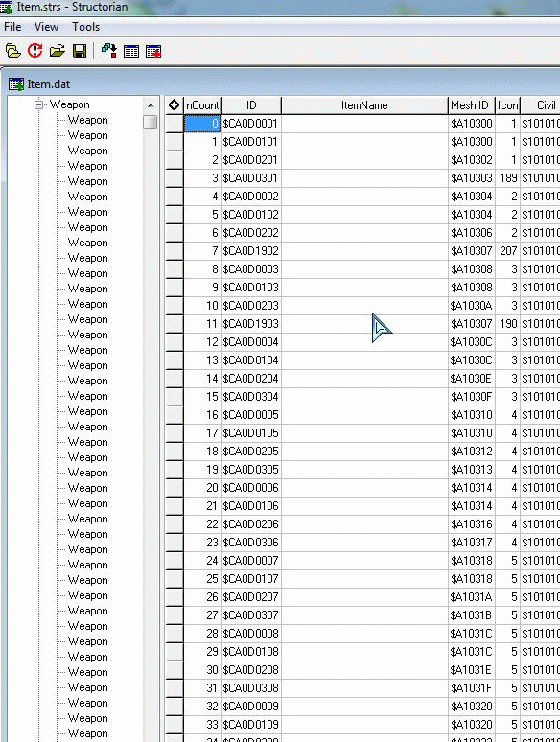Select cell $CA0D0304
Image resolution: width=560 pixels, height=742 pixels.
tap(251, 397)
